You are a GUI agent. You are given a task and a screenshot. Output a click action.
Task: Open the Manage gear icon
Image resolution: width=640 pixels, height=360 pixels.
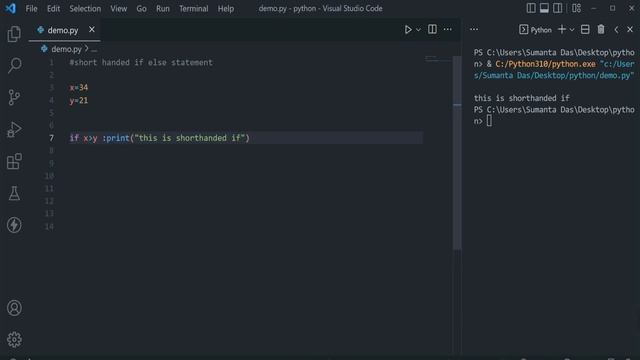[14, 340]
